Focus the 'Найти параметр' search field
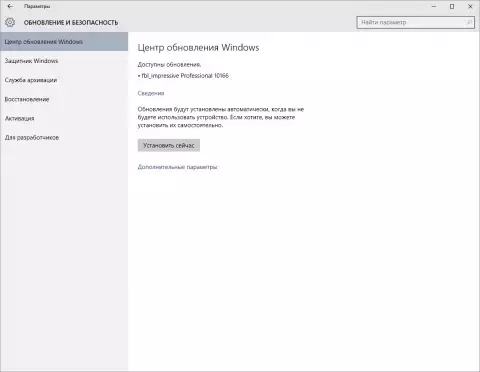 pyautogui.click(x=415, y=22)
